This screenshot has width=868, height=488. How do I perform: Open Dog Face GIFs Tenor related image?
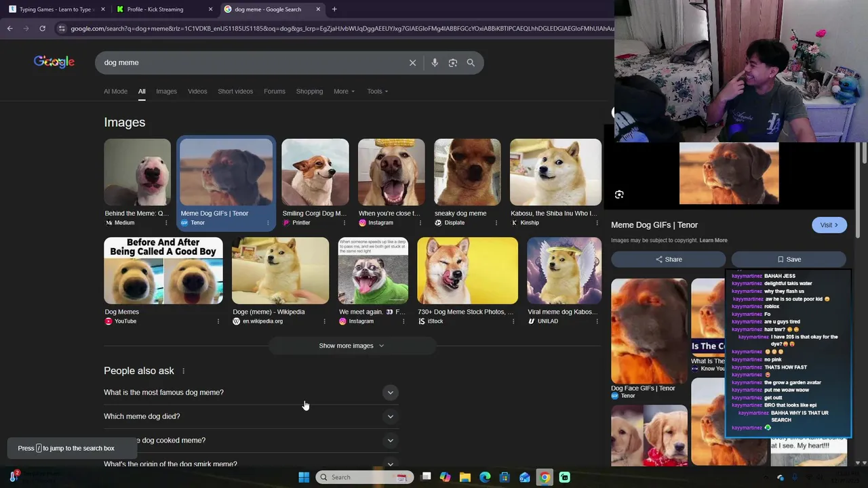[x=649, y=331]
